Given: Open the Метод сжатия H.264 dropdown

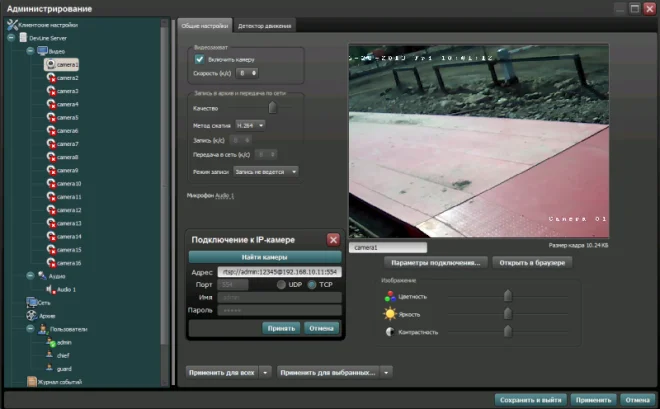Looking at the screenshot, I should (x=249, y=126).
